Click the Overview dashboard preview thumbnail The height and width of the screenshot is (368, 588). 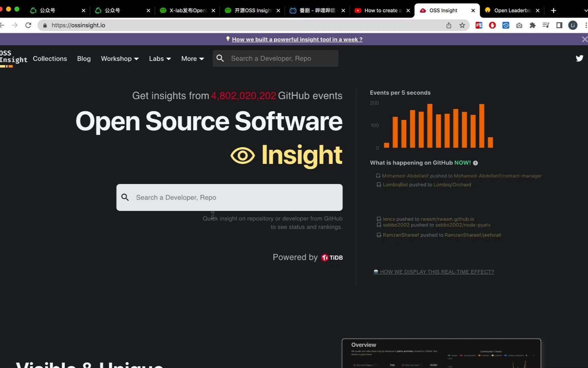point(441,353)
